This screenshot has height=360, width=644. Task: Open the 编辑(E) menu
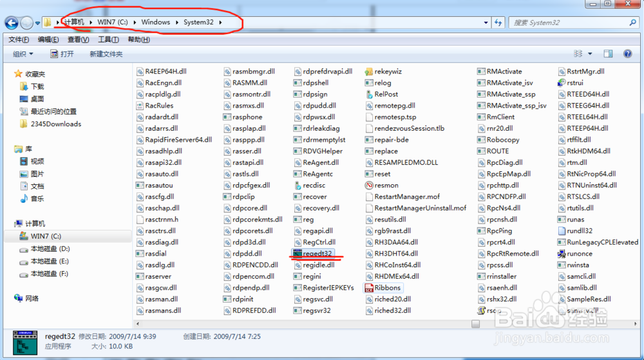pos(48,39)
